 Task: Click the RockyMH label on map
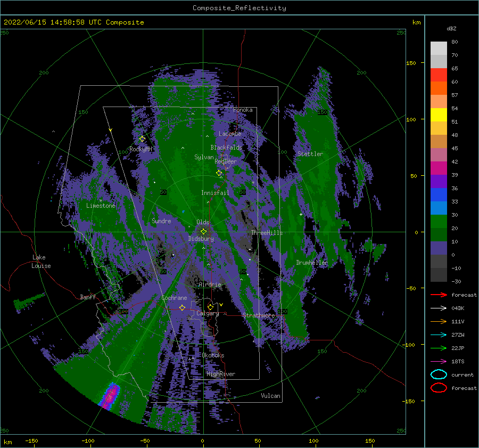[141, 149]
